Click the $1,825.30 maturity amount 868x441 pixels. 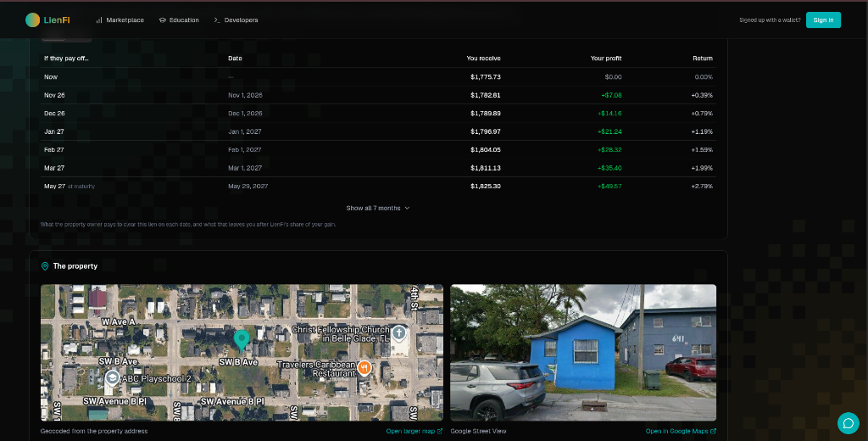pos(486,186)
